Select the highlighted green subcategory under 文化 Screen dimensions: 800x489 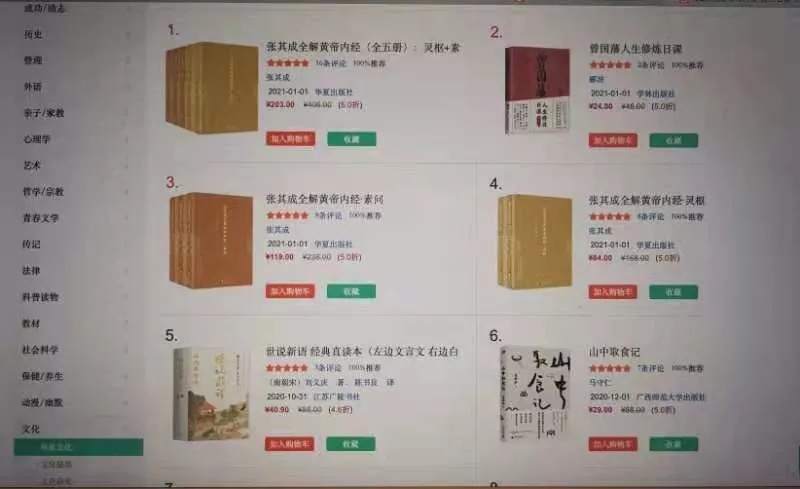click(x=79, y=447)
